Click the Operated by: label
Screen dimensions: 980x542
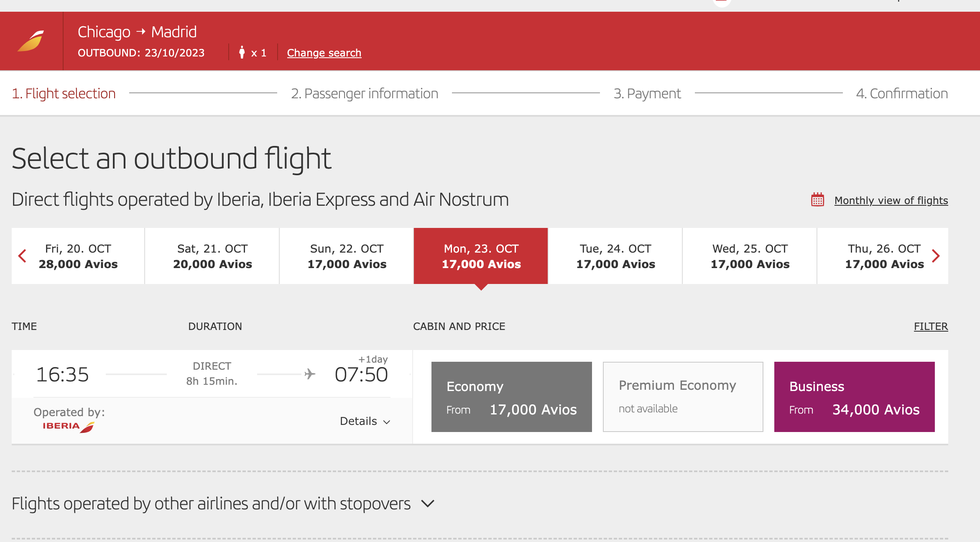point(69,412)
